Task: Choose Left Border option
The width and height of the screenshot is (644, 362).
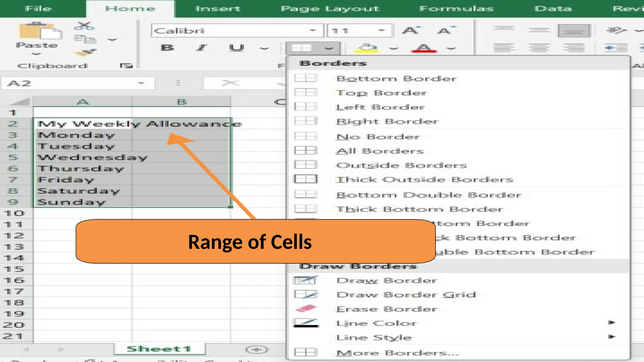Action: [x=459, y=107]
